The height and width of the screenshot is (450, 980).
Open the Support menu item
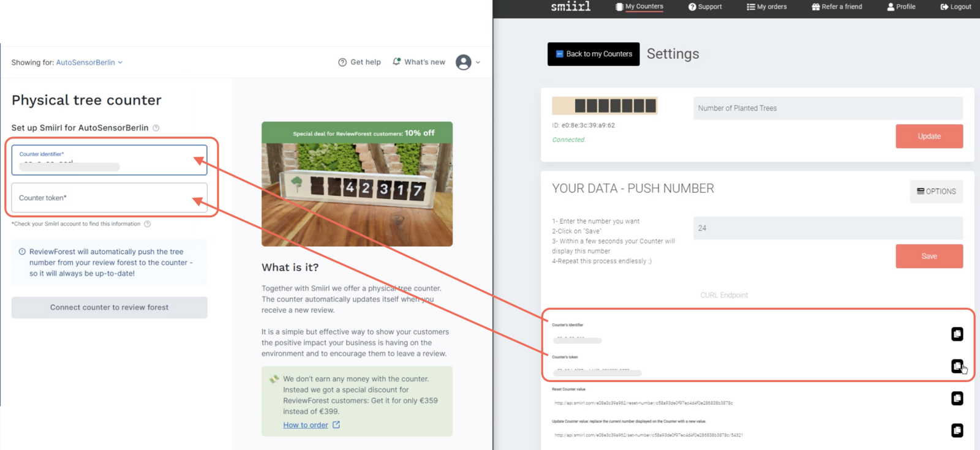705,7
